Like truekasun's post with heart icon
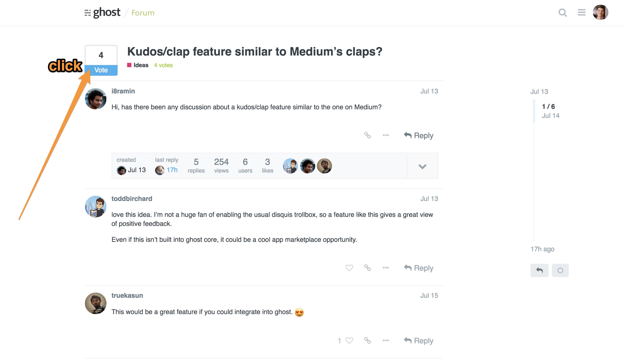The width and height of the screenshot is (623, 364). coord(349,340)
